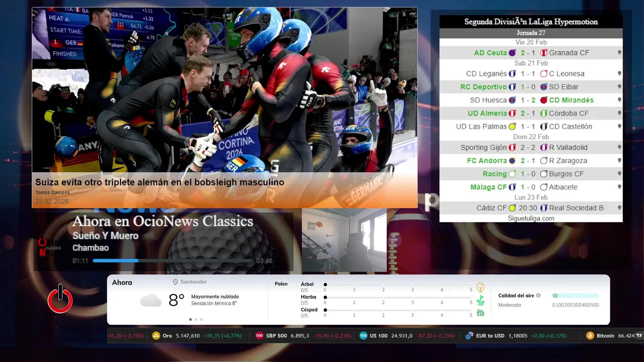
Task: Click the Segunda División LaLiga Hypermotion title
Action: pos(531,22)
